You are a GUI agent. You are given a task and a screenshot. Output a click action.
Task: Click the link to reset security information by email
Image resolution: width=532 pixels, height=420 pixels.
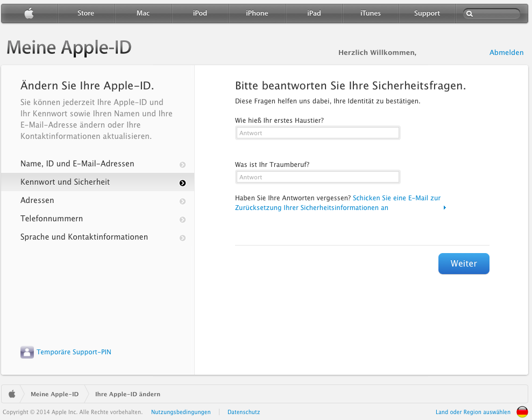338,202
